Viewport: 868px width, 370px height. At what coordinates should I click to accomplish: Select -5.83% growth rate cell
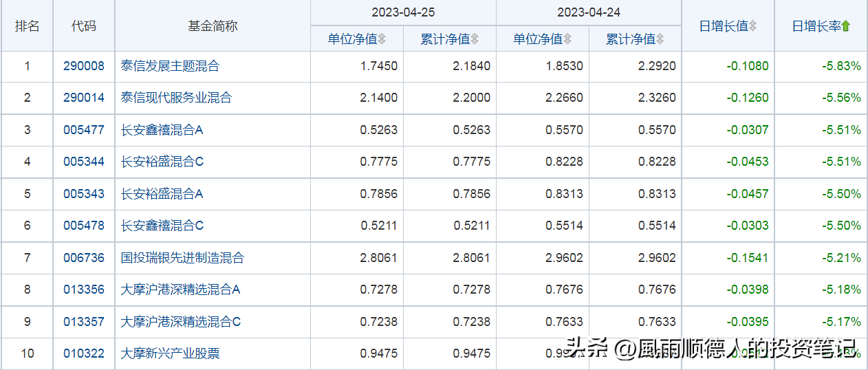(x=841, y=67)
